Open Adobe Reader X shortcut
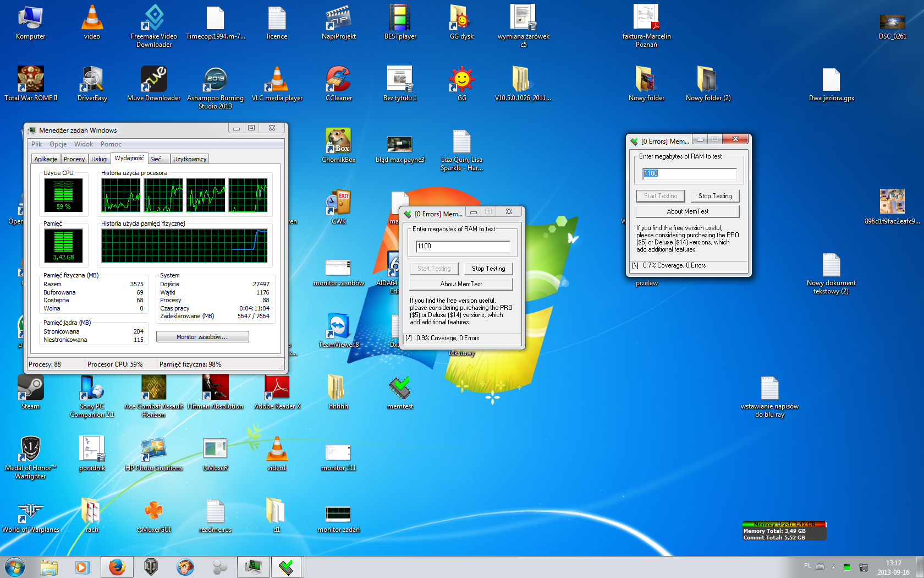924x578 pixels. coord(277,393)
